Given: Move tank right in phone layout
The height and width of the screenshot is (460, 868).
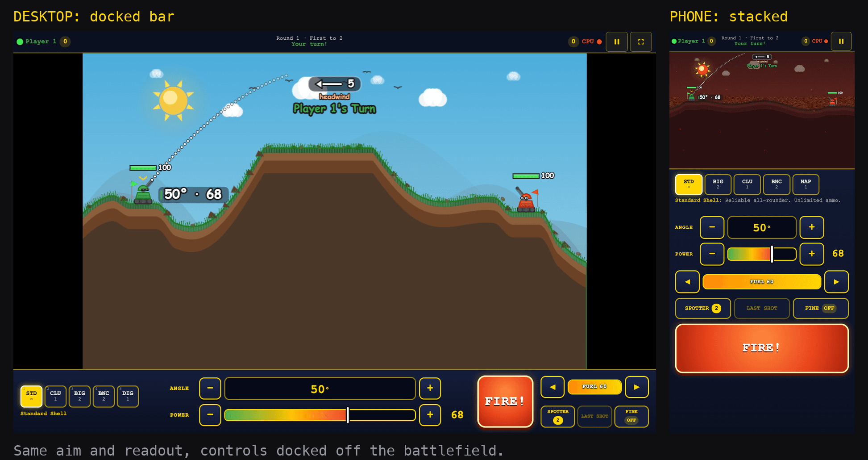Looking at the screenshot, I should tap(836, 282).
